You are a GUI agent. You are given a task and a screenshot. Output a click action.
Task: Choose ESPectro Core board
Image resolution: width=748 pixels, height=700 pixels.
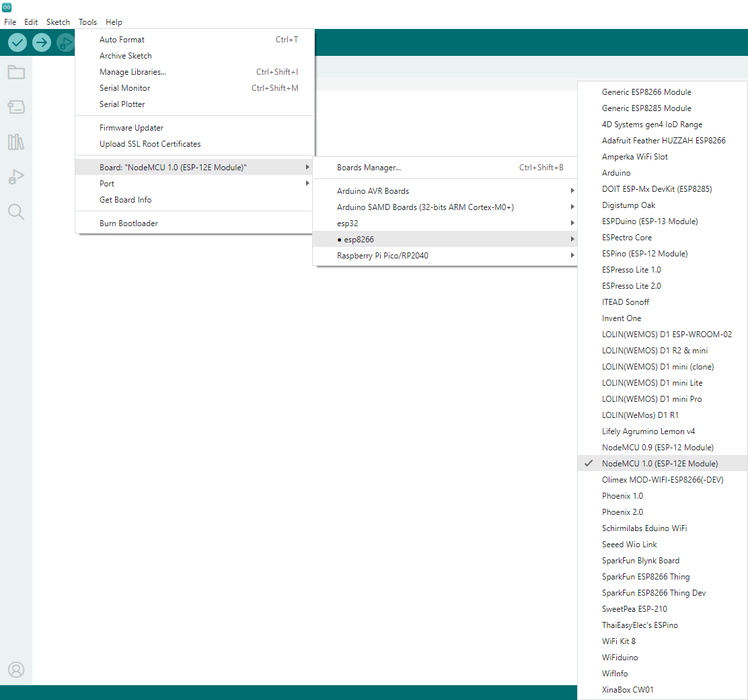click(663, 238)
